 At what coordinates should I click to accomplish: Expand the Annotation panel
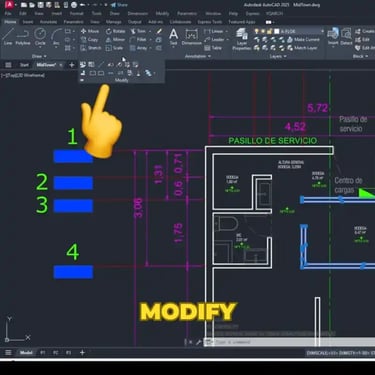[198, 56]
